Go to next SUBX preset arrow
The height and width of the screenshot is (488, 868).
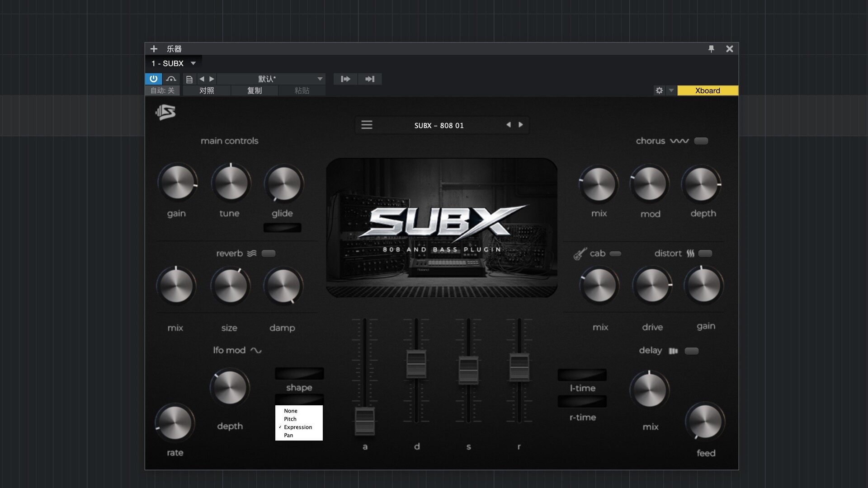pyautogui.click(x=521, y=125)
